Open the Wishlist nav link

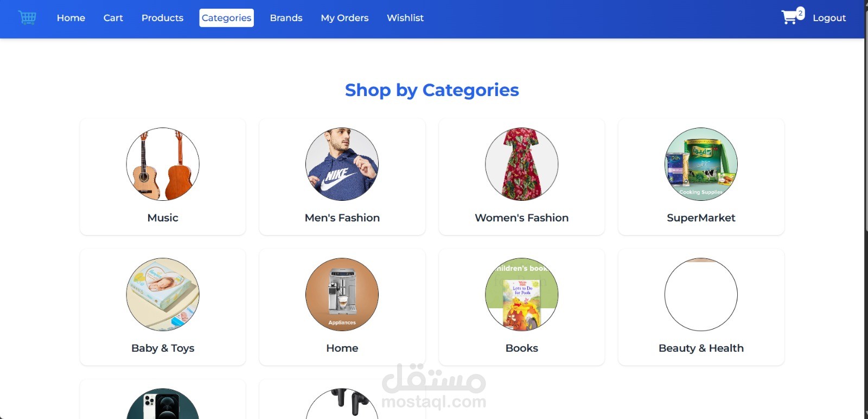(x=405, y=18)
